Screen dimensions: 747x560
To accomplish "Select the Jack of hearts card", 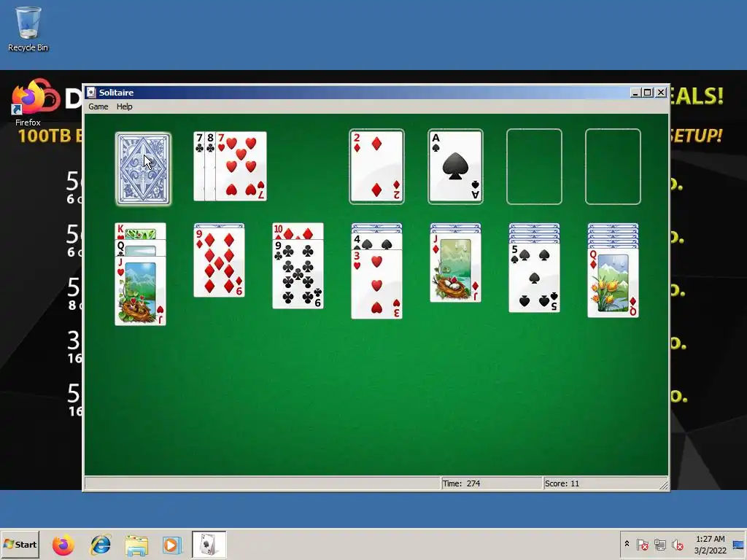I will point(141,291).
